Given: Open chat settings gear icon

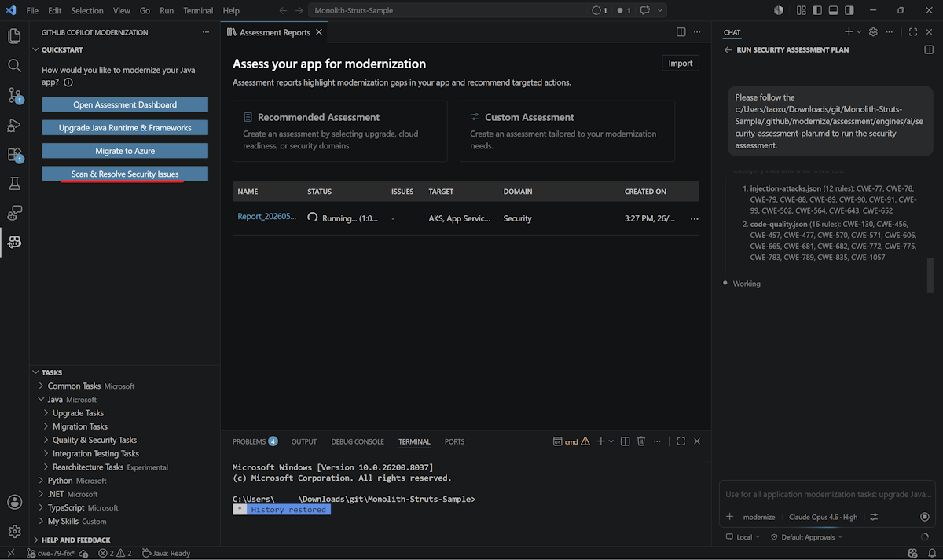Looking at the screenshot, I should (x=873, y=32).
